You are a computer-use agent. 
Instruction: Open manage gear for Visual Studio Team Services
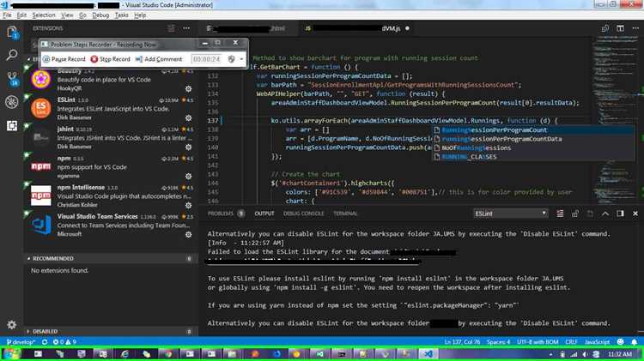[189, 234]
